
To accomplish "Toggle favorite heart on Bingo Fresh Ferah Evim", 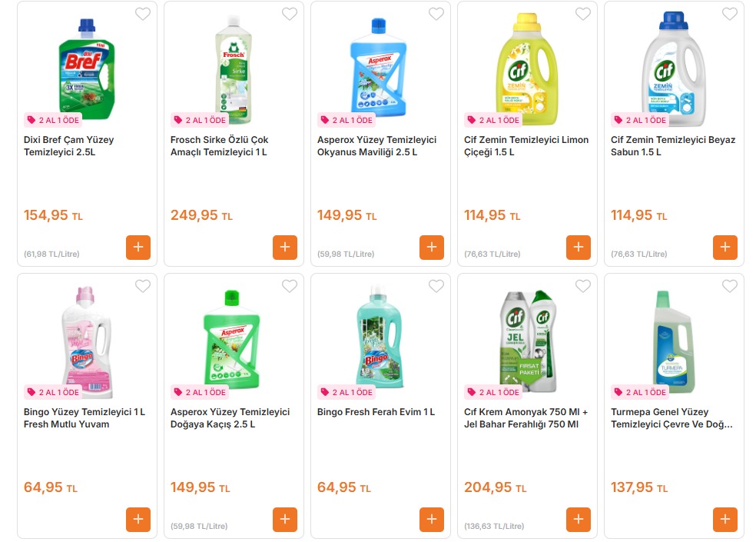I will 436,286.
